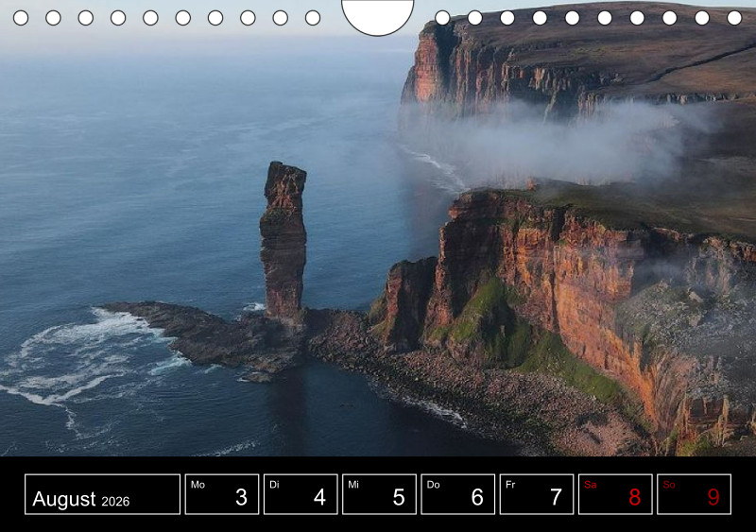756x532 pixels.
Task: Click the binding hole just right of hanger cutout
Action: 442,18
